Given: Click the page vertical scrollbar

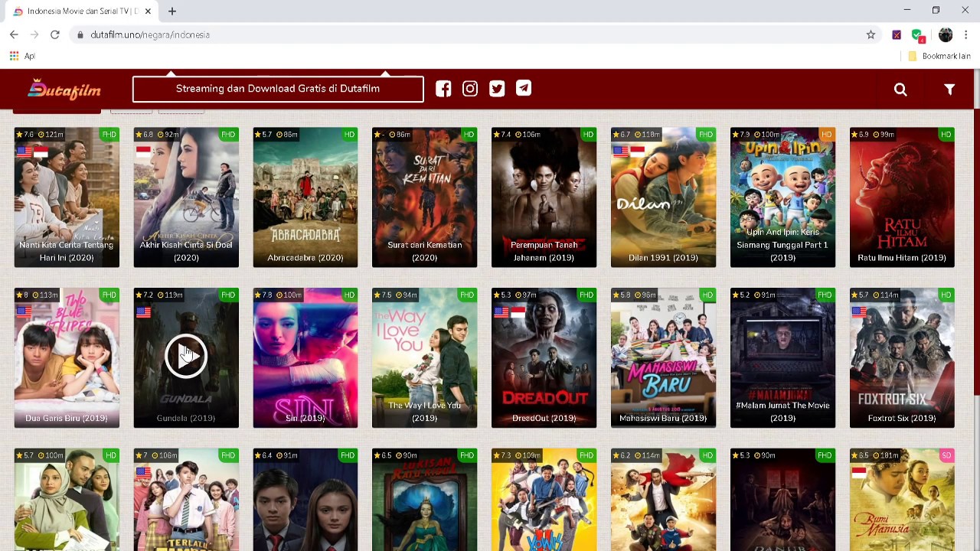Looking at the screenshot, I should [976, 253].
